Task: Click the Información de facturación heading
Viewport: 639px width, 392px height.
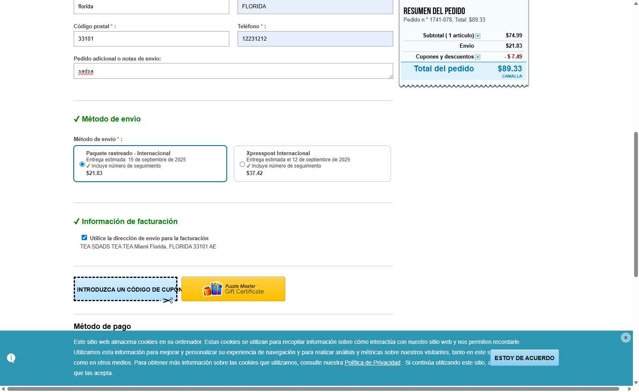Action: click(126, 221)
